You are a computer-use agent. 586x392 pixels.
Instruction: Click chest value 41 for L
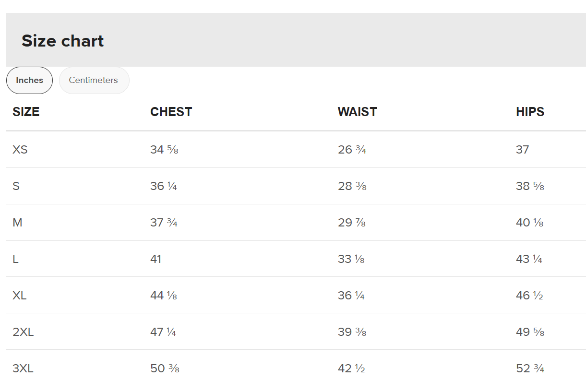click(156, 259)
